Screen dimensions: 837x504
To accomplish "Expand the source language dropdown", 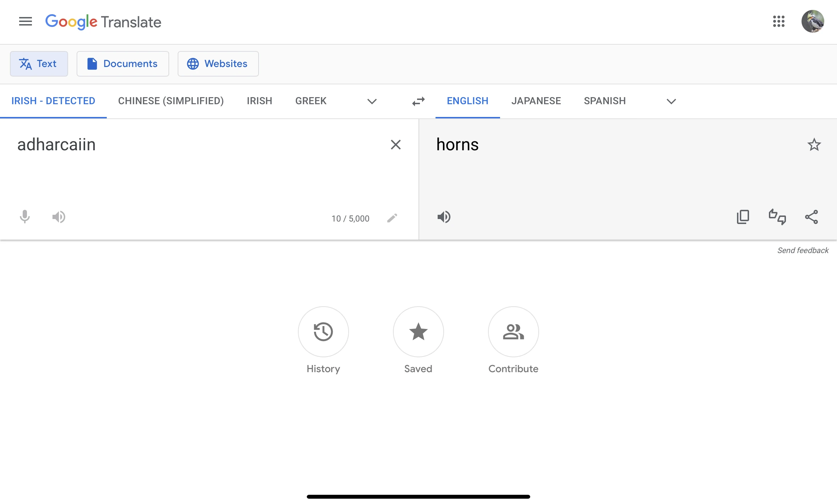I will click(372, 101).
